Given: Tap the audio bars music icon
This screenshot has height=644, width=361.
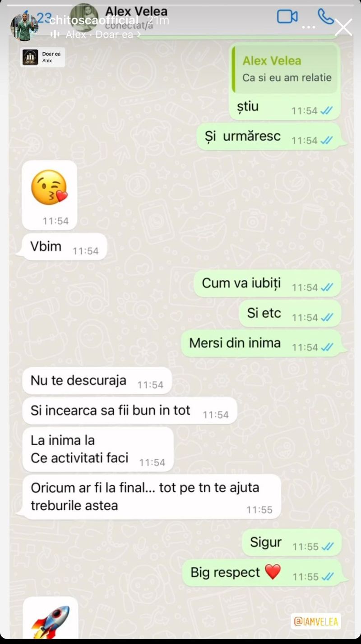Looking at the screenshot, I should 55,34.
